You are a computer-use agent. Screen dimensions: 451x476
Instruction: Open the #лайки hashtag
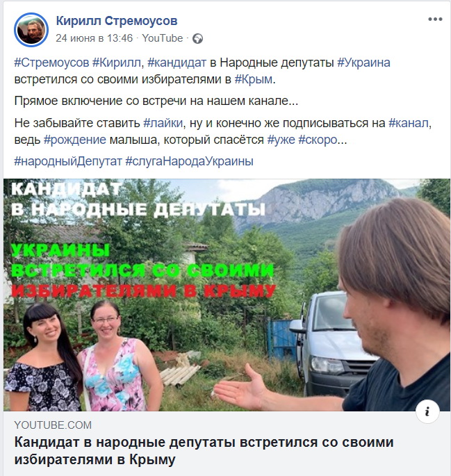pyautogui.click(x=163, y=123)
